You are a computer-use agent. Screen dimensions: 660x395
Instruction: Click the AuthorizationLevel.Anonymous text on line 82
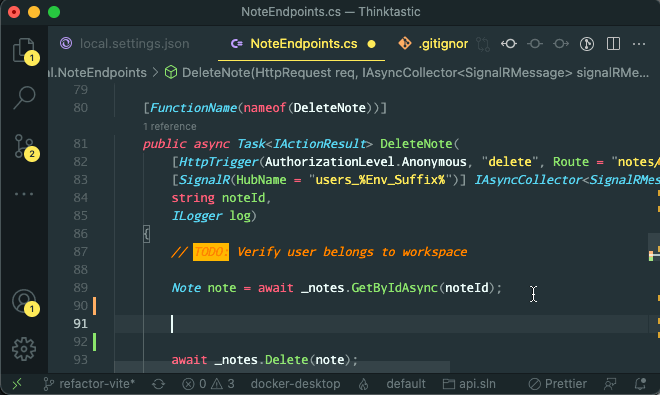[x=365, y=162]
